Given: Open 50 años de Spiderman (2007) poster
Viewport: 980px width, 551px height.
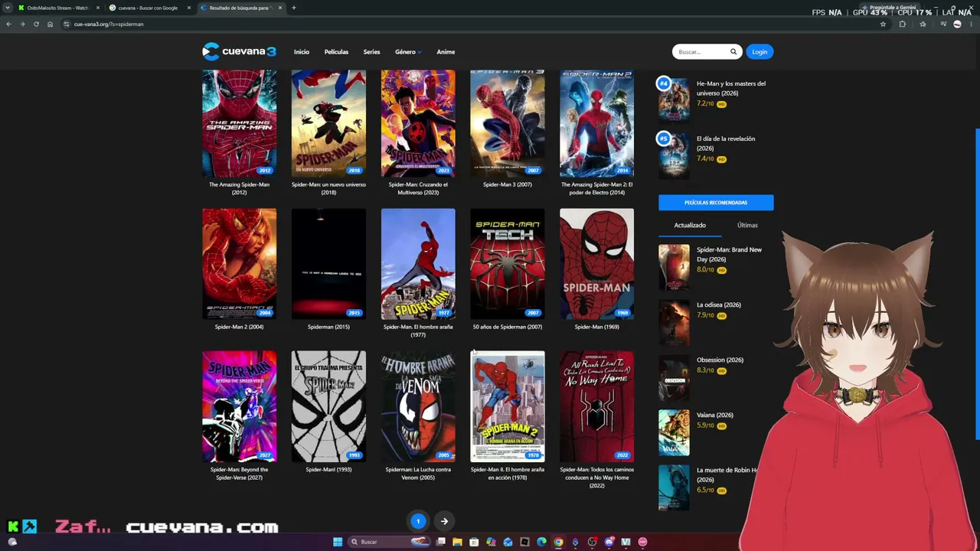Looking at the screenshot, I should [508, 264].
